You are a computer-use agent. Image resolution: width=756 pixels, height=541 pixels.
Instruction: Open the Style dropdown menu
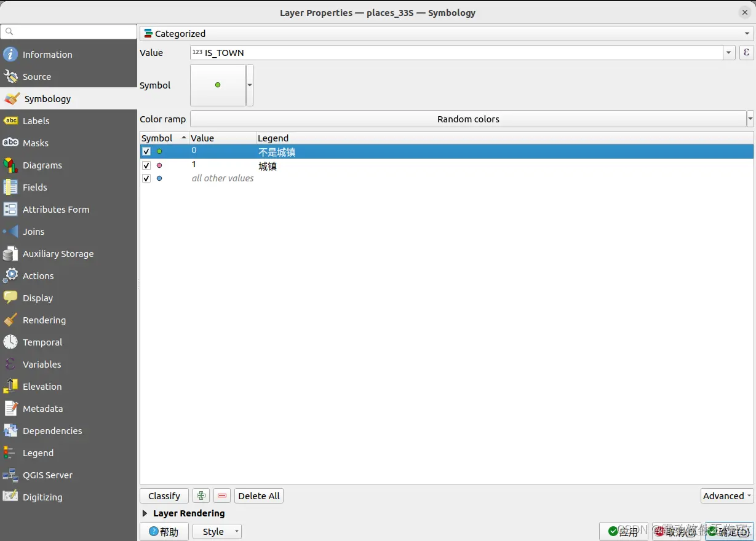pyautogui.click(x=217, y=532)
